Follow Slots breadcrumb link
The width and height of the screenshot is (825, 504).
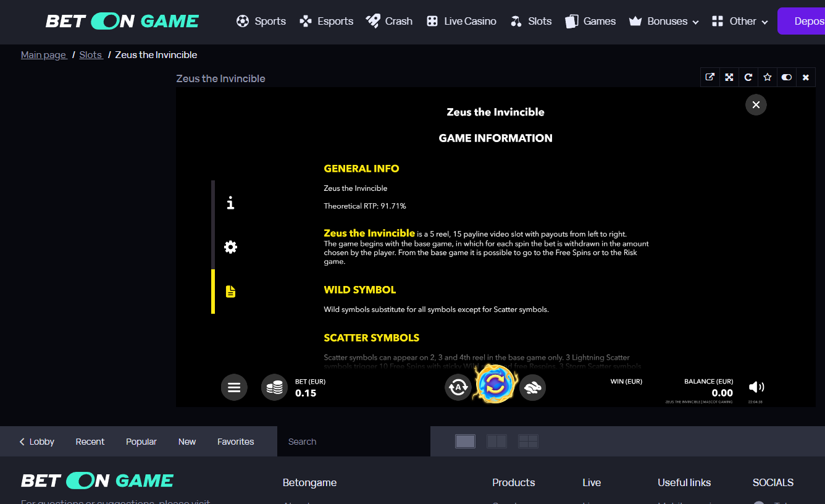(91, 55)
